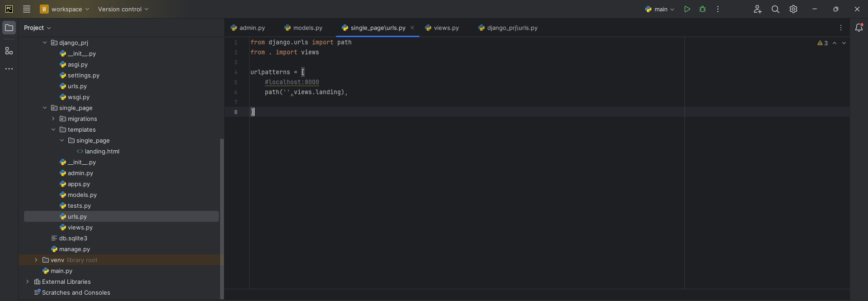Click the PyCharm logo icon
This screenshot has width=868, height=301.
coord(9,9)
